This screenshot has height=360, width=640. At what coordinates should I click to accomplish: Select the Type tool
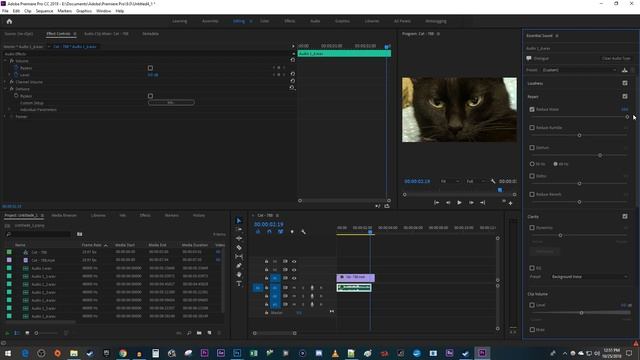pos(239,283)
